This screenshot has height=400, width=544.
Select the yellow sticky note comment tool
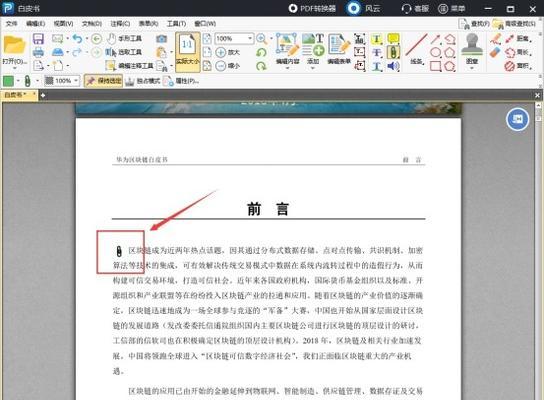pos(393,39)
